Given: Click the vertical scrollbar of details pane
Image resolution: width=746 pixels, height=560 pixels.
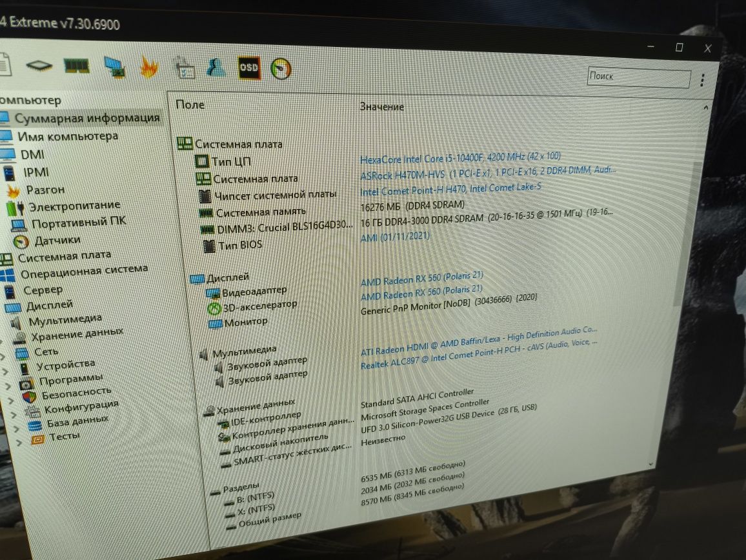Looking at the screenshot, I should click(x=685, y=234).
